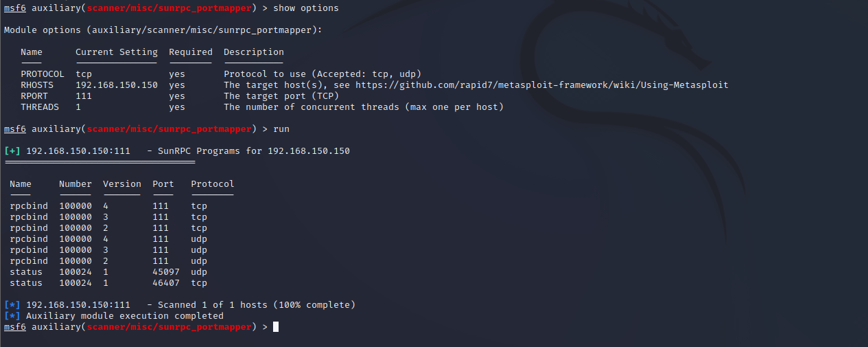The image size is (868, 347).
Task: Click the RPORT setting value 111
Action: pyautogui.click(x=84, y=96)
